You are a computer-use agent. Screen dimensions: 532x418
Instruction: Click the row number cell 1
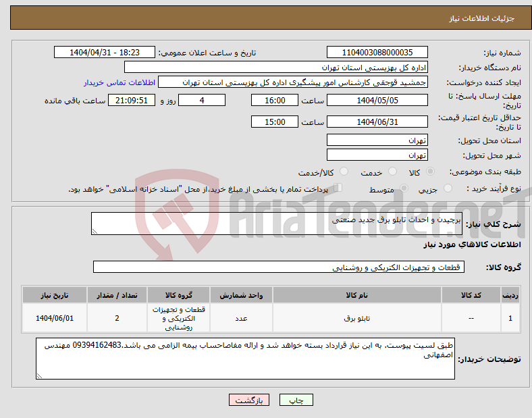510,318
